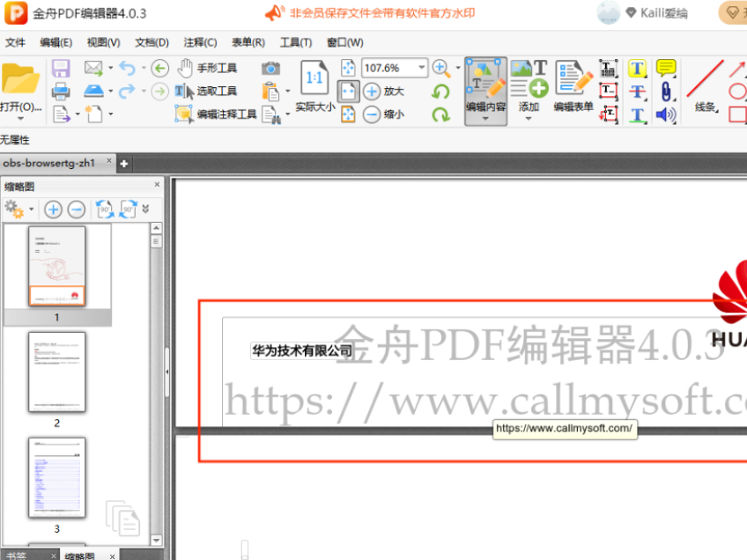Switch to the obs-browsertg-zh1 document tab
Viewport: 747px width, 560px height.
point(49,163)
